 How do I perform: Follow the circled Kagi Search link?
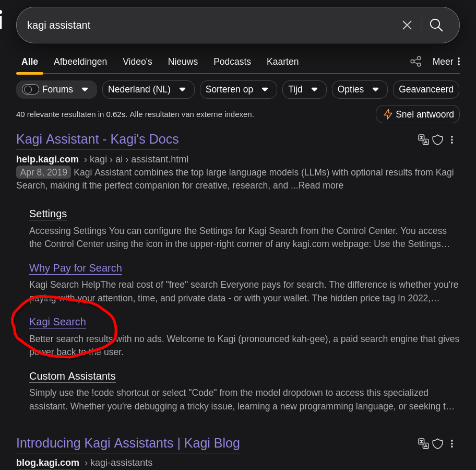57,322
